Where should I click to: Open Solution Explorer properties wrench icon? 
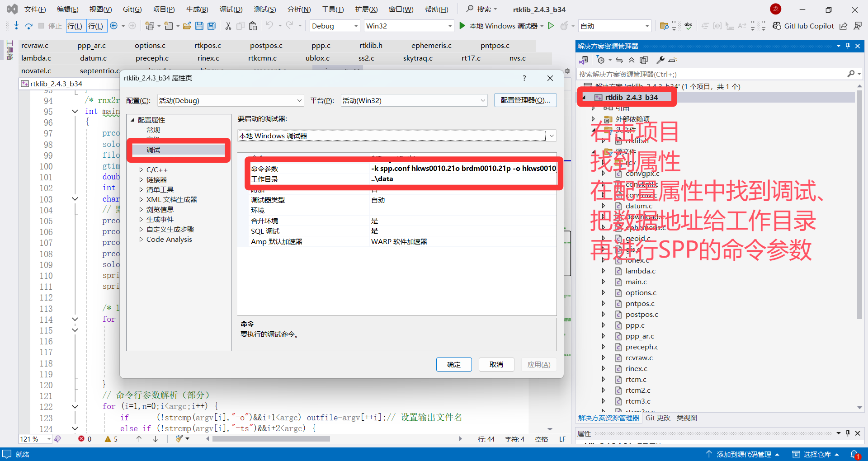(x=660, y=60)
